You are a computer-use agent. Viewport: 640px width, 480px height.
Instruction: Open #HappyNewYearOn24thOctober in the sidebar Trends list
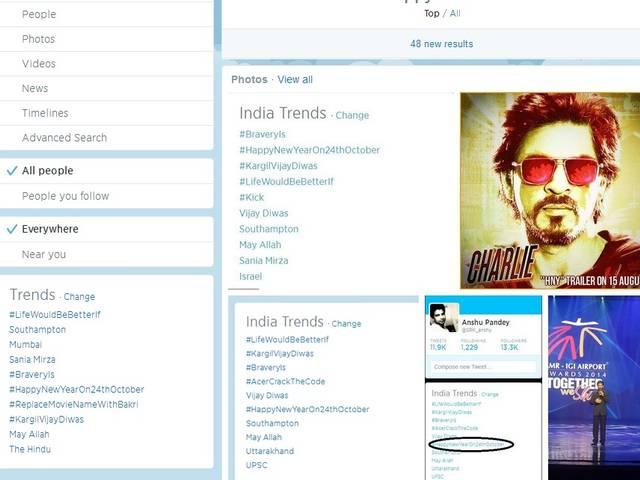[77, 389]
